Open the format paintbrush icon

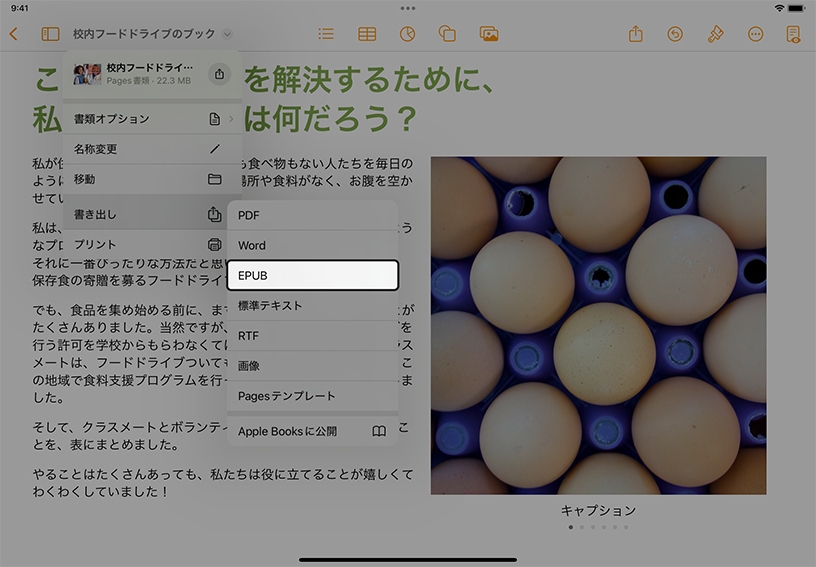pos(715,34)
